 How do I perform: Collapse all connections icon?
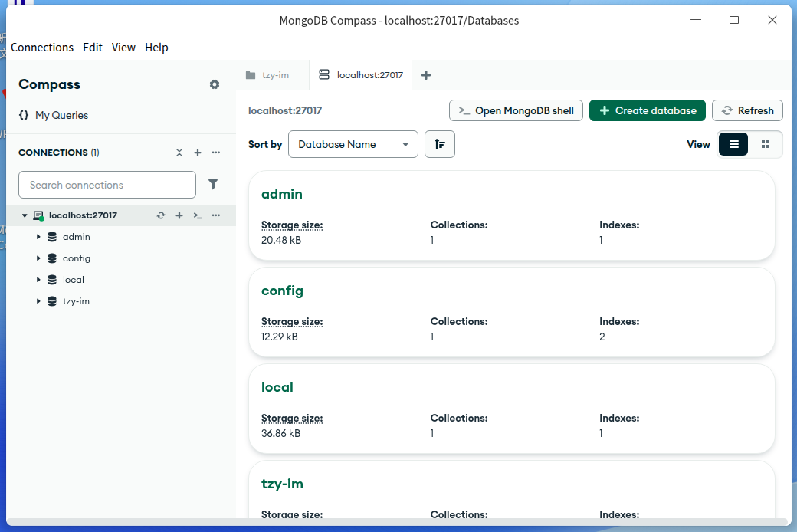[179, 153]
